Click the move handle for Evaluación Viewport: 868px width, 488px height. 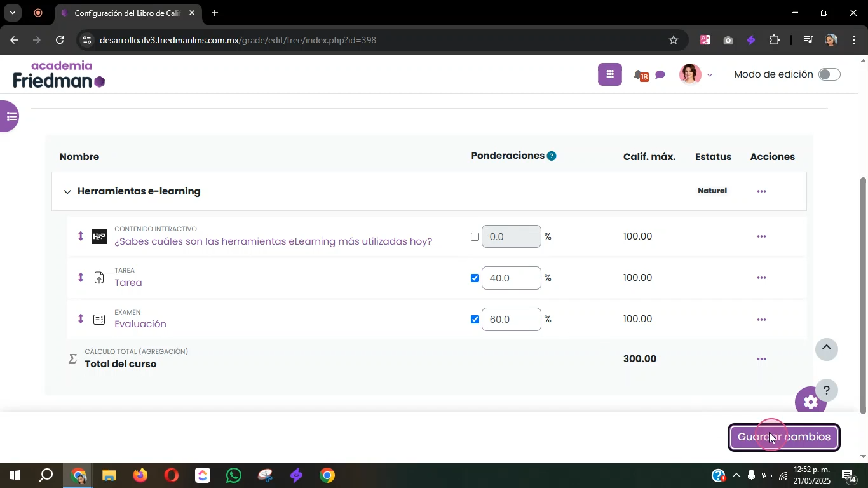tap(81, 319)
